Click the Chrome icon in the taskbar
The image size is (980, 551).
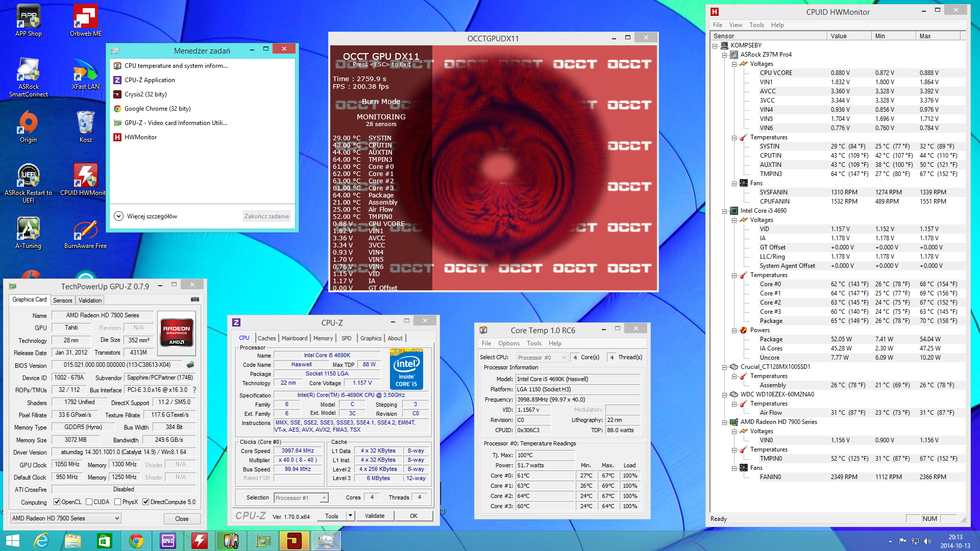[136, 540]
